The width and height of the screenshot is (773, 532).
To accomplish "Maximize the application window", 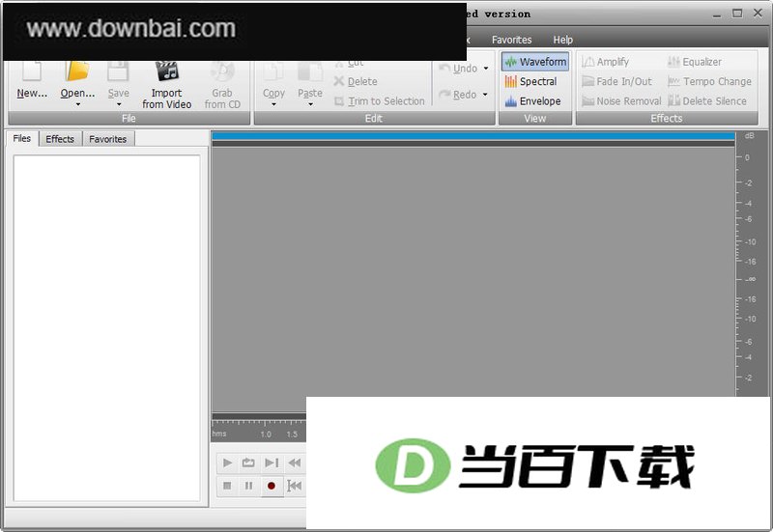I will click(x=737, y=14).
